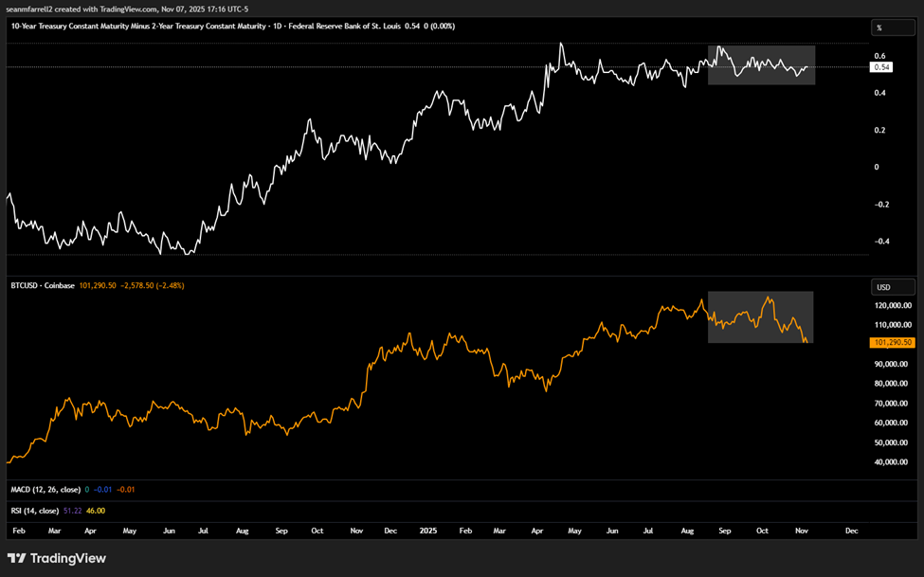Click the -0.4 level on yield axis
Image resolution: width=924 pixels, height=577 pixels.
[x=881, y=241]
